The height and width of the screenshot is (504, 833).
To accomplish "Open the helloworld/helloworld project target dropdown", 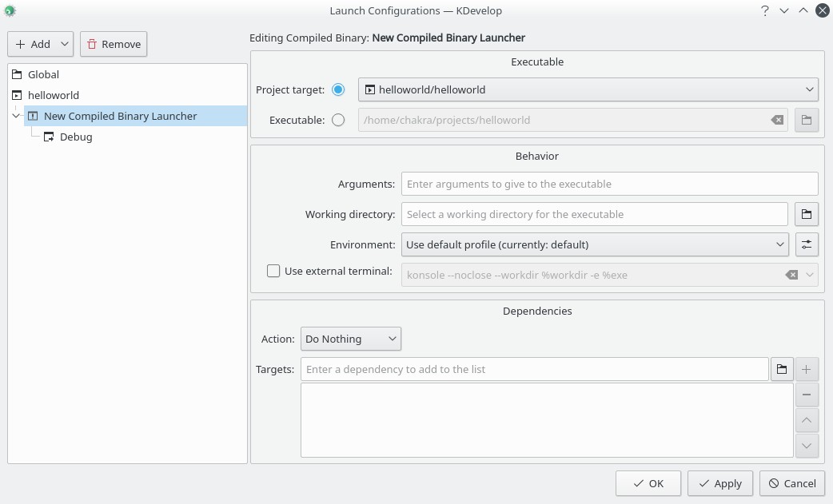I will point(588,89).
